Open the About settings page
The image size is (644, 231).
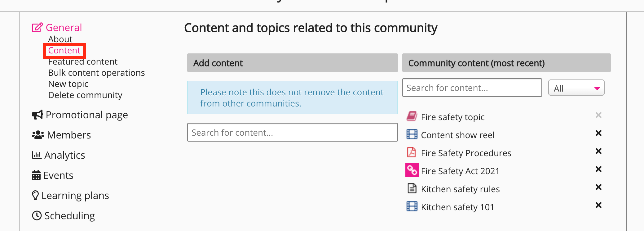60,39
